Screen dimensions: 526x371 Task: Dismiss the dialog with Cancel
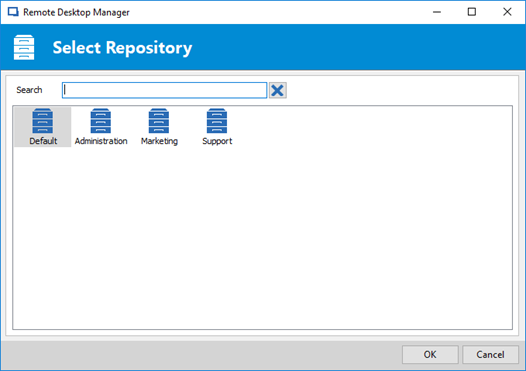pos(490,355)
